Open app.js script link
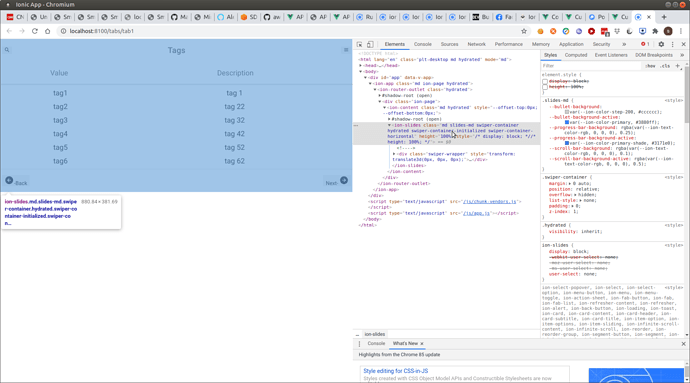690x383 pixels. pos(476,214)
